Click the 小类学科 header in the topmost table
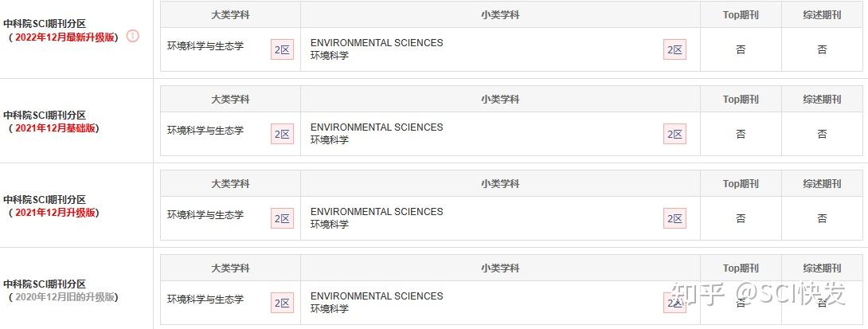This screenshot has width=868, height=329. tap(500, 14)
